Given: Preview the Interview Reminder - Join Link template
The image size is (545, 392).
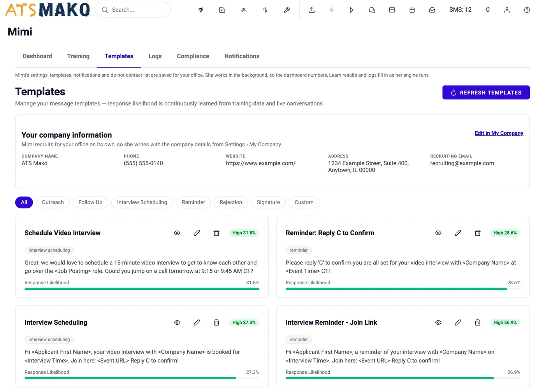Looking at the screenshot, I should pos(438,322).
